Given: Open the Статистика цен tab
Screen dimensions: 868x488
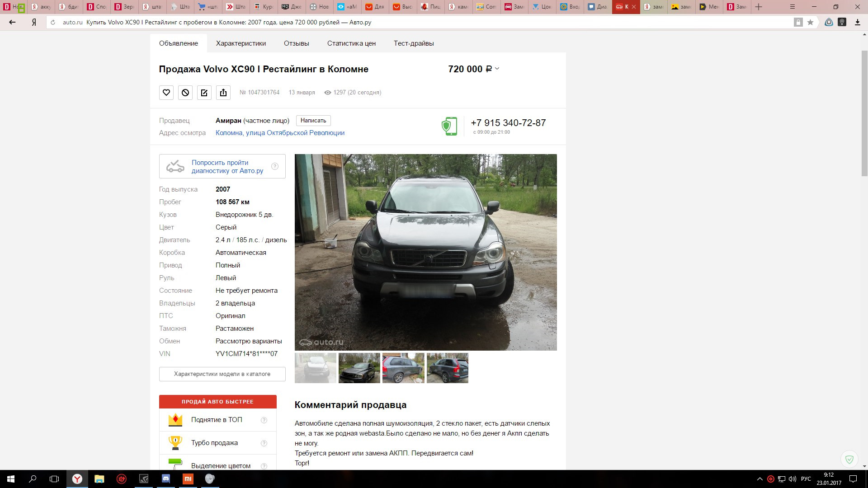Looking at the screenshot, I should click(351, 43).
